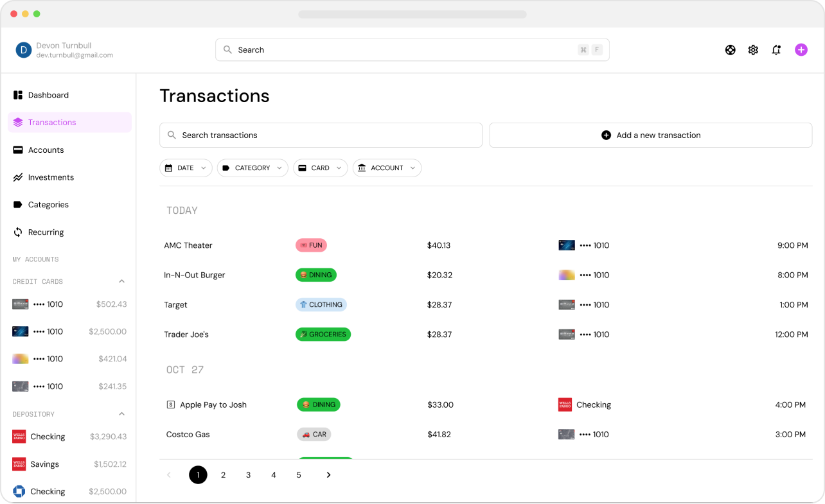Collapse the Depository section

[x=122, y=414]
